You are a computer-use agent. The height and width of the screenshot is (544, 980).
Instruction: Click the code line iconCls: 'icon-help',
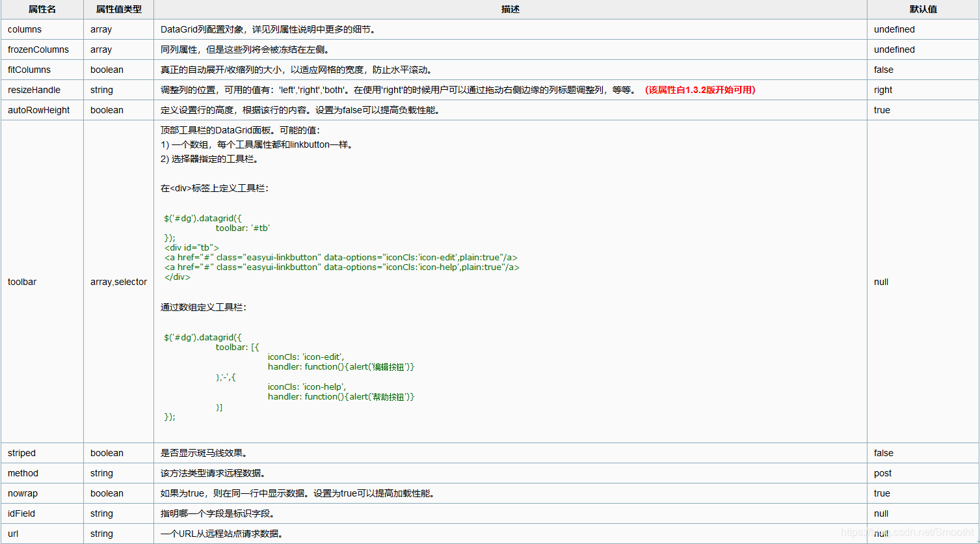pyautogui.click(x=307, y=387)
